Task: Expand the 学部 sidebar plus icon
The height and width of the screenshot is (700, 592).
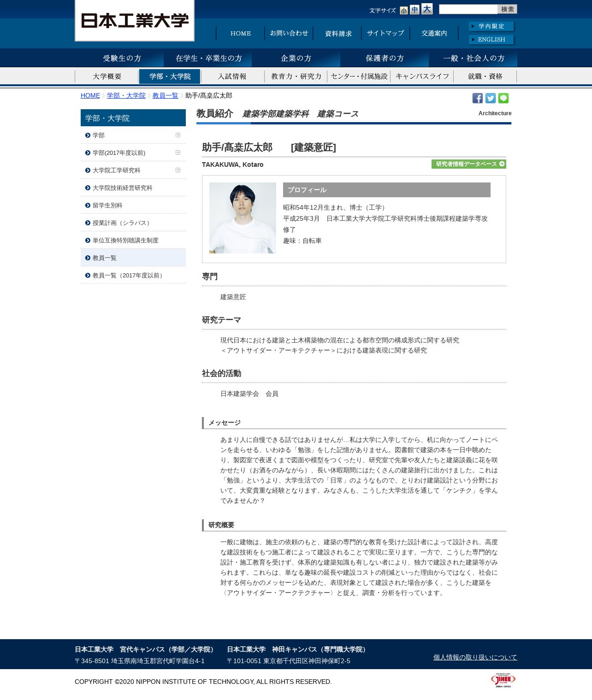Action: [x=178, y=135]
